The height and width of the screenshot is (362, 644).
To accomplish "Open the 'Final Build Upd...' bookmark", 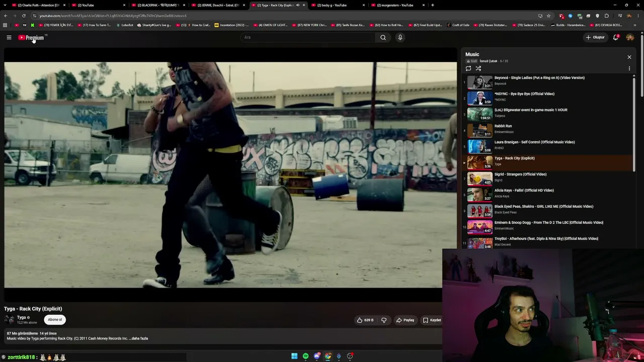I will click(425, 25).
